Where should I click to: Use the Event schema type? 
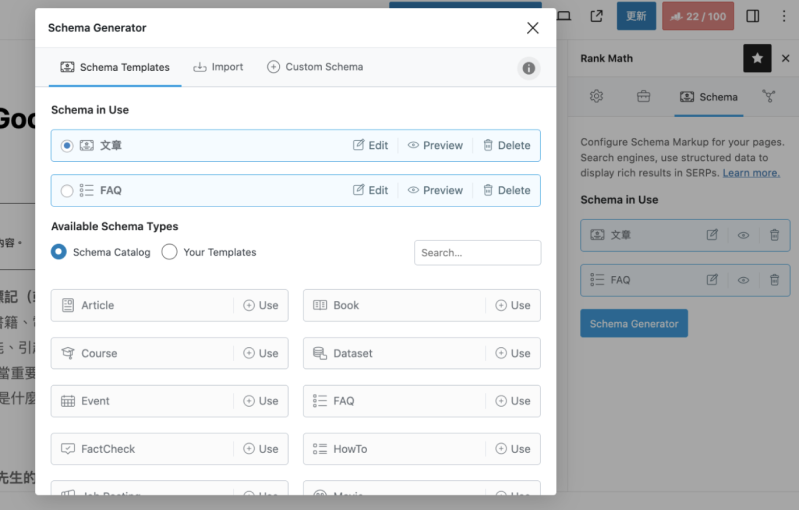pos(261,401)
